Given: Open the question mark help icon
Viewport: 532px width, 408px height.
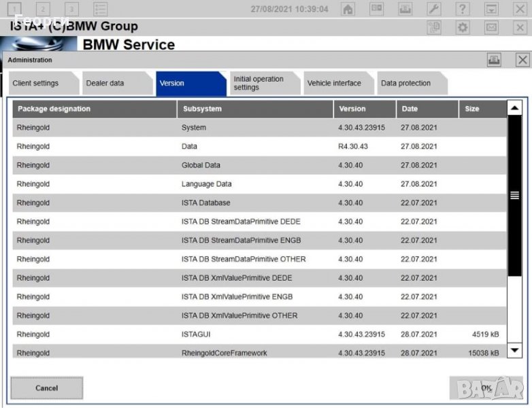Looking at the screenshot, I should (x=462, y=10).
